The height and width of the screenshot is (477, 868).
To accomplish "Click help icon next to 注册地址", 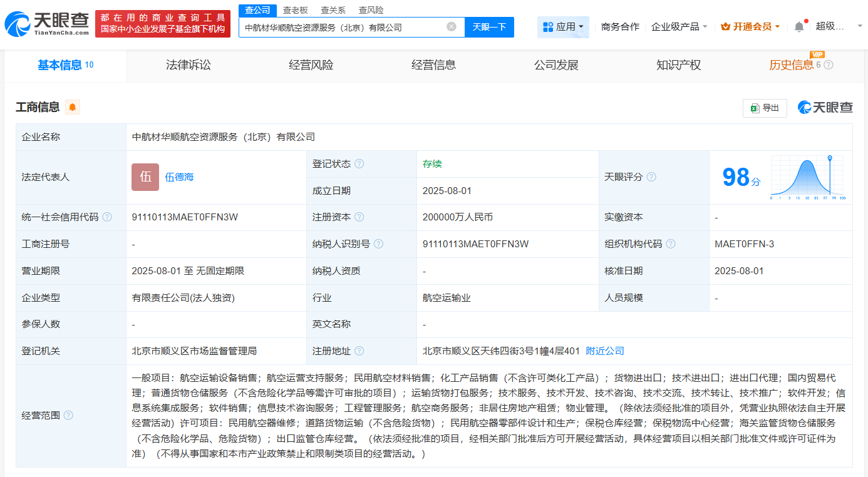I will tap(359, 351).
